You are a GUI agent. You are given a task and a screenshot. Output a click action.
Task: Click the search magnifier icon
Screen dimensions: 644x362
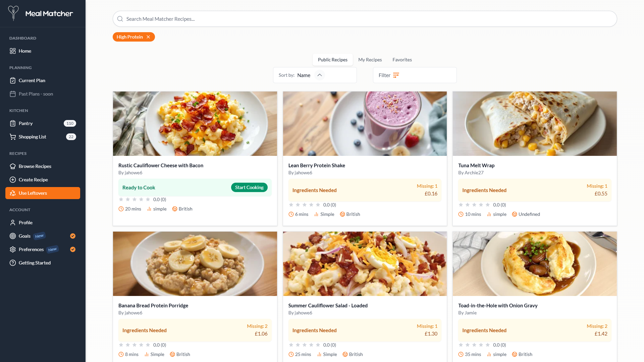coord(120,19)
